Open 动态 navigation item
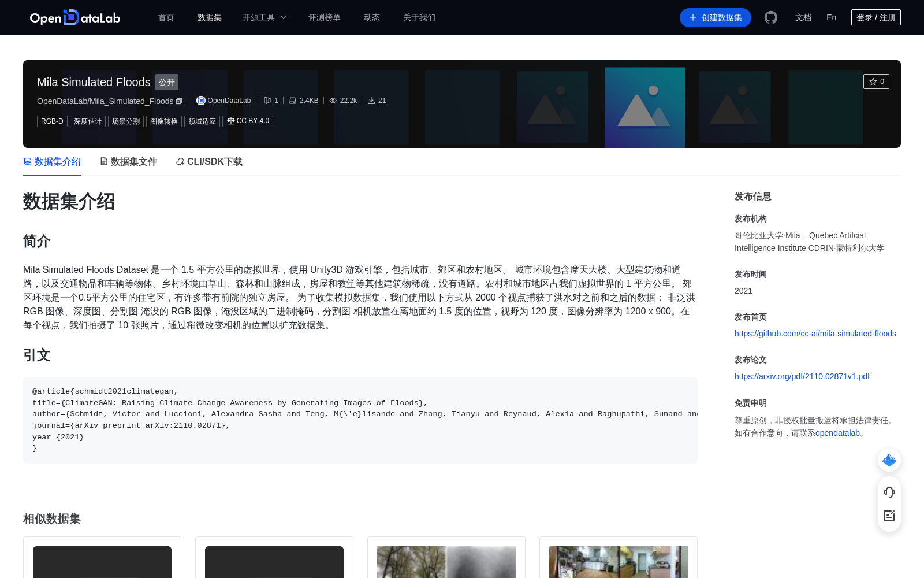The image size is (924, 578). [x=372, y=17]
